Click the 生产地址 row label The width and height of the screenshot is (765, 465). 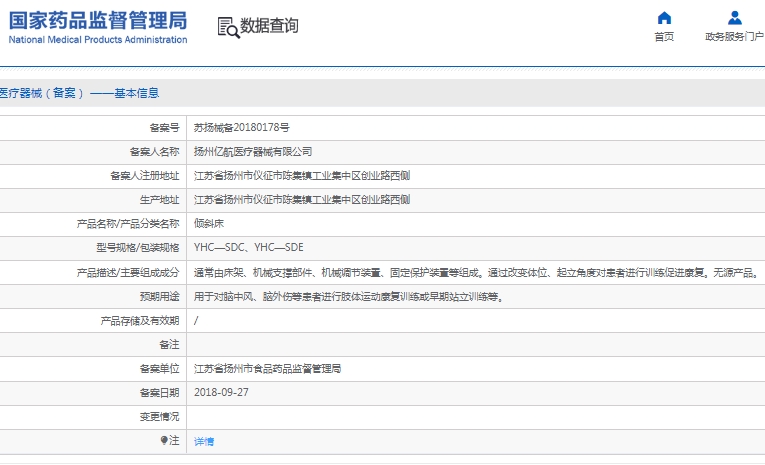[x=160, y=200]
